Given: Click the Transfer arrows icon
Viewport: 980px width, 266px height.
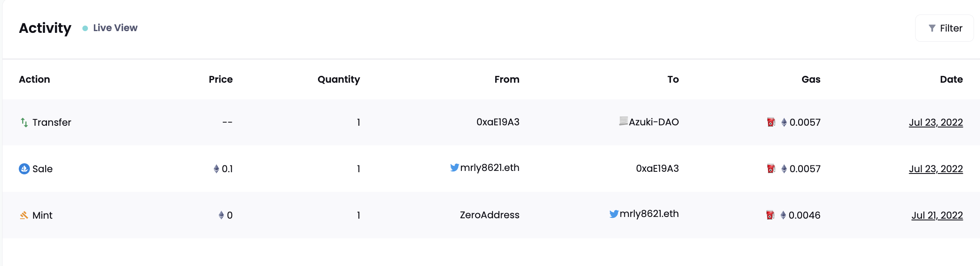Looking at the screenshot, I should [x=24, y=122].
